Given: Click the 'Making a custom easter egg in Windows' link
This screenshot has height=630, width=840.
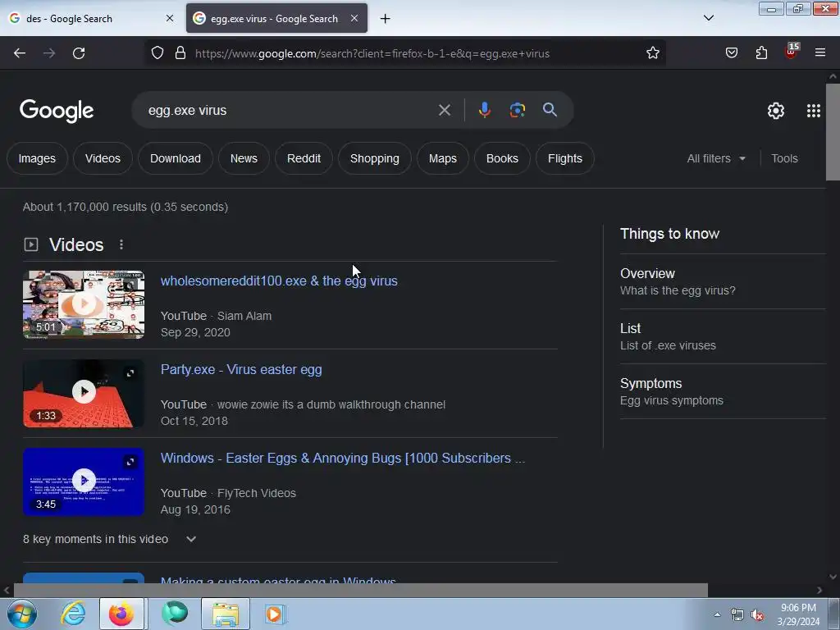Looking at the screenshot, I should [279, 581].
